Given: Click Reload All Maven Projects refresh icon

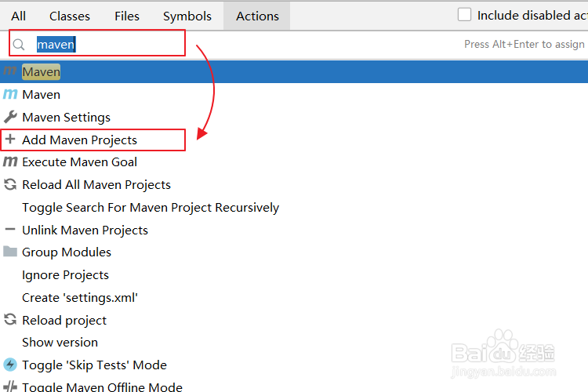Looking at the screenshot, I should (x=10, y=185).
